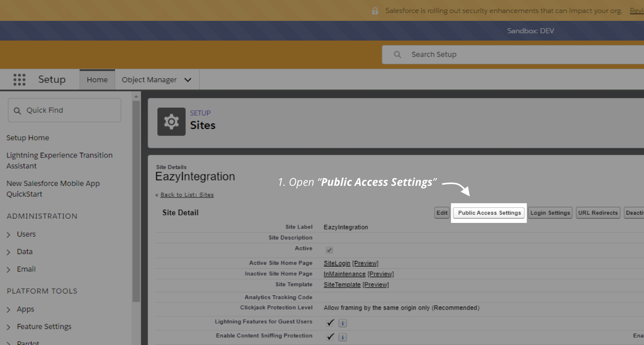Click the sidebar scroll up arrow
Image resolution: width=644 pixels, height=345 pixels.
point(136,96)
